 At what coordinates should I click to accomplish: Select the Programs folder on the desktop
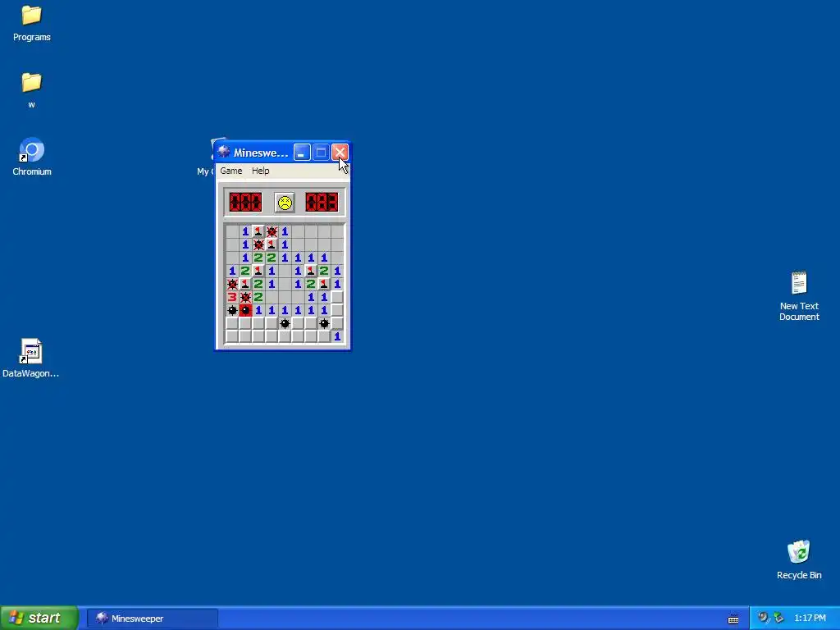pos(32,23)
